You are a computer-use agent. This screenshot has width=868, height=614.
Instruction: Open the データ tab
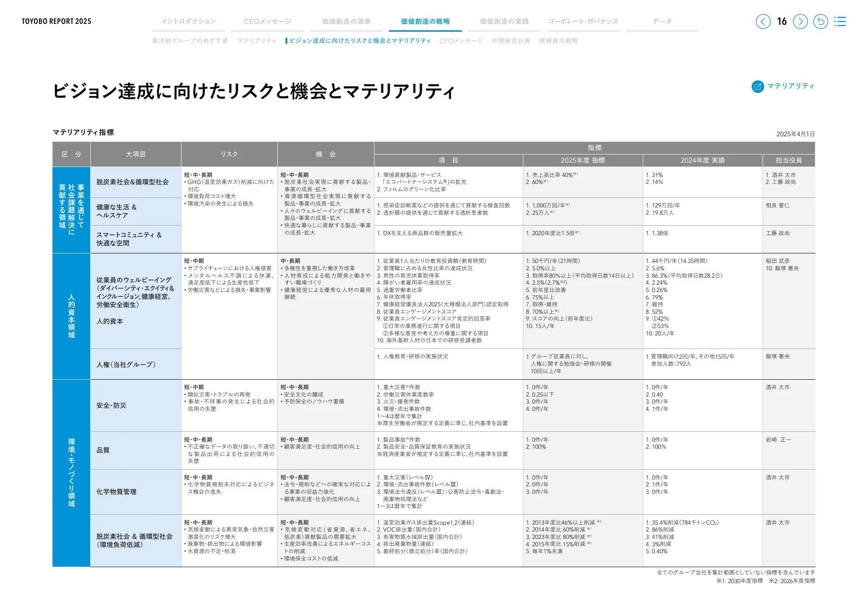662,21
